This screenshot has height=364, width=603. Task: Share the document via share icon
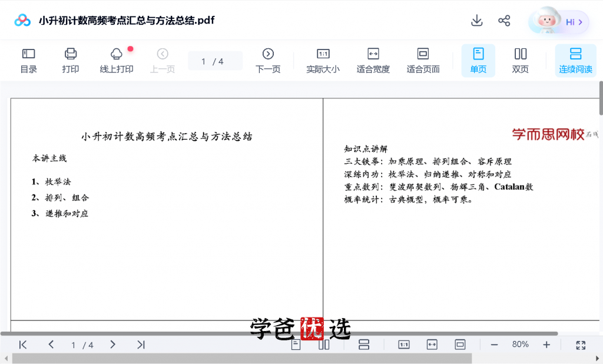[x=504, y=21]
